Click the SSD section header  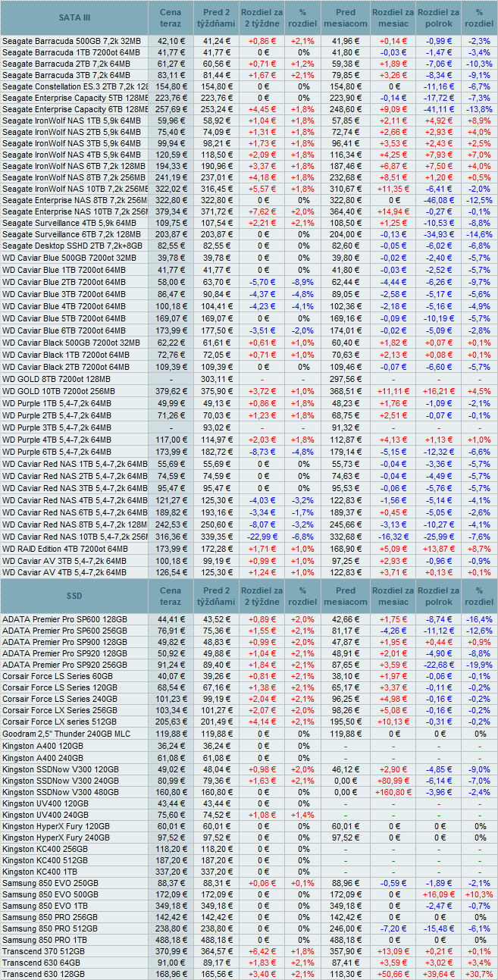74,596
